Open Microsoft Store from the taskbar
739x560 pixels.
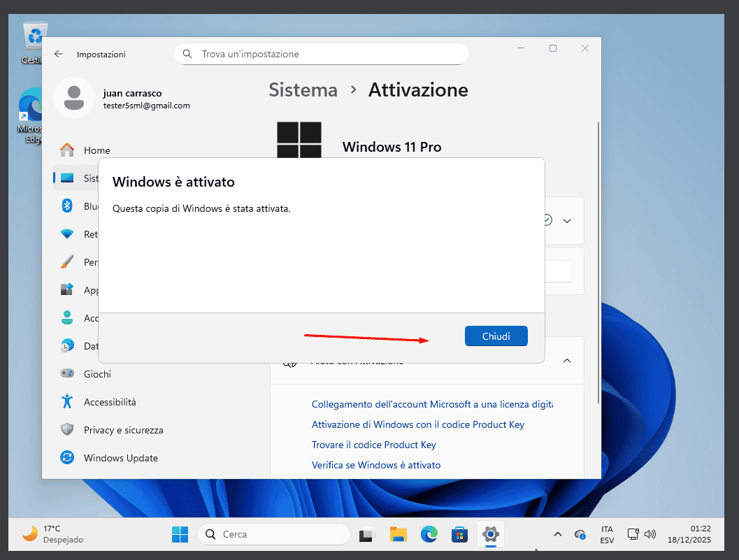(x=459, y=534)
